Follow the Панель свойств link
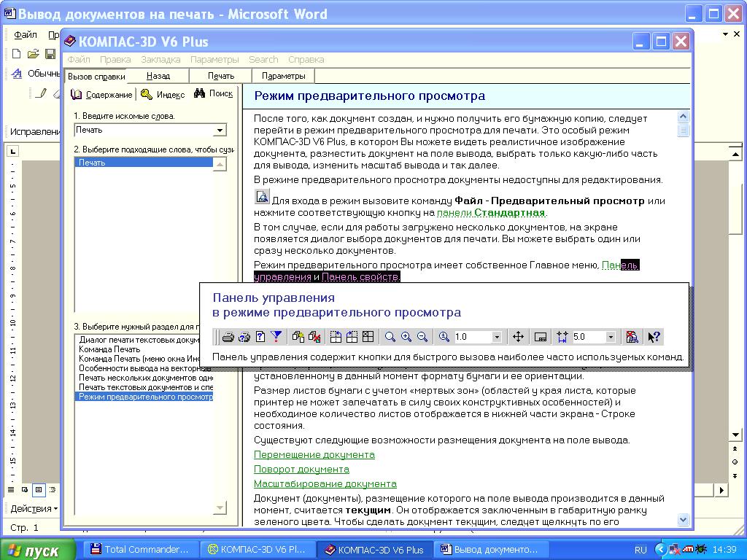747x560 pixels. (x=360, y=276)
